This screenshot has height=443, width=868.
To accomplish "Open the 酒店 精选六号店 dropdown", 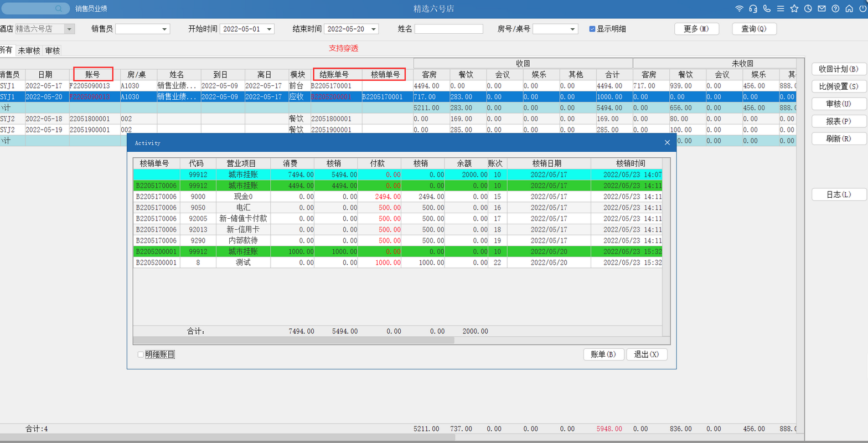I will (70, 29).
